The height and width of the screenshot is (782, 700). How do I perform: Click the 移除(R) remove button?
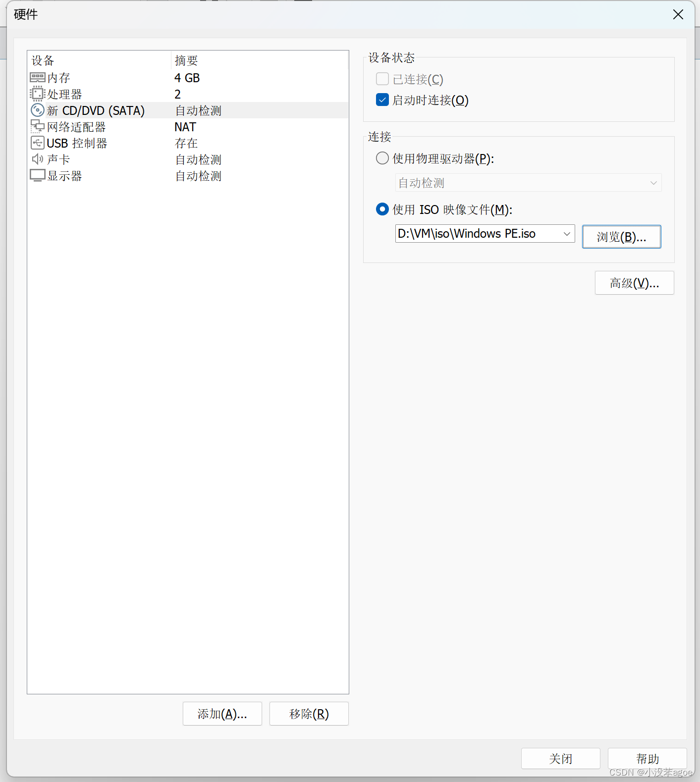pos(309,714)
